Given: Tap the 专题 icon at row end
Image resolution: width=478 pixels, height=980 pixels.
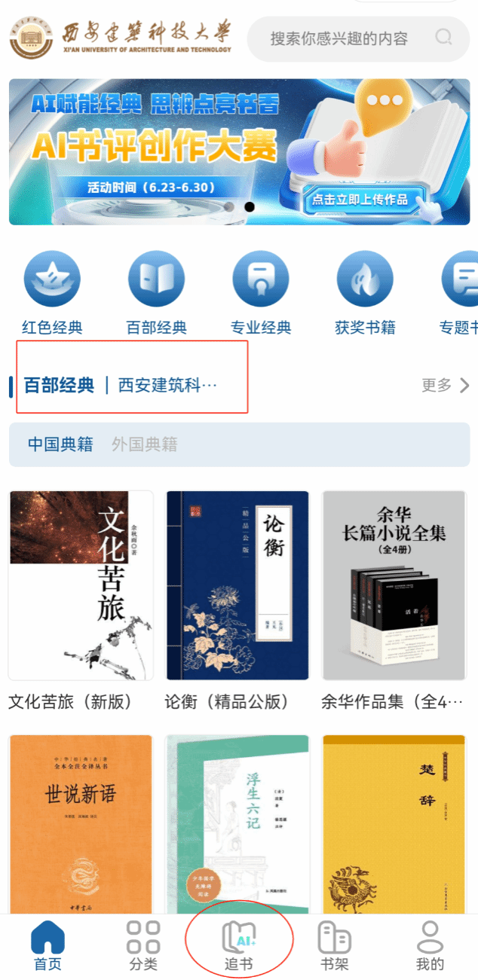Looking at the screenshot, I should pos(460,279).
